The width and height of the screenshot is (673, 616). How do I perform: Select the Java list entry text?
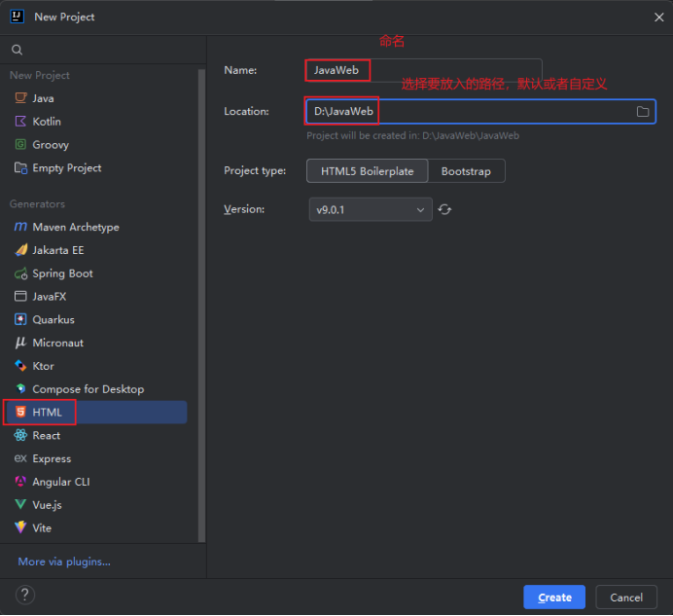coord(43,98)
